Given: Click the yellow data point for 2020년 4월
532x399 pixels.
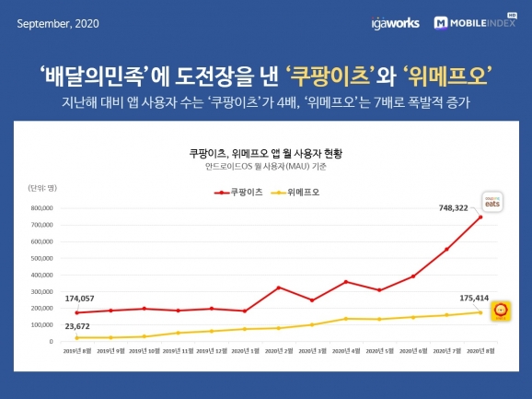Looking at the screenshot, I should tap(346, 319).
